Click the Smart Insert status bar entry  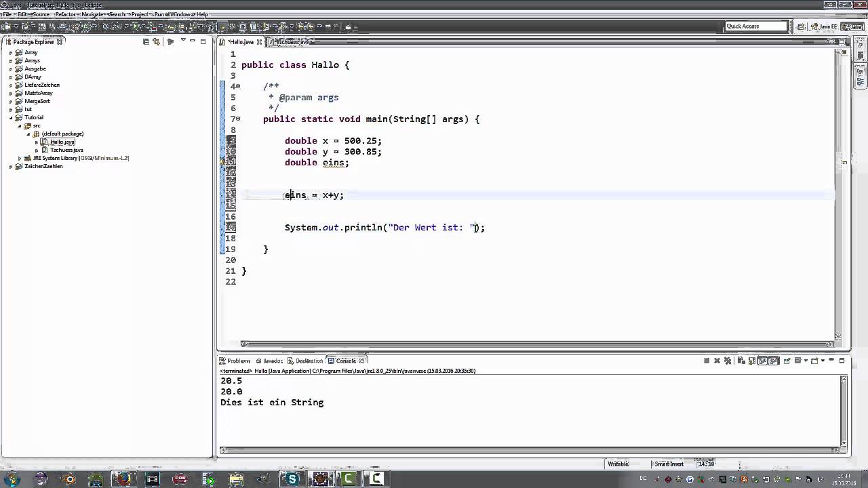[669, 464]
